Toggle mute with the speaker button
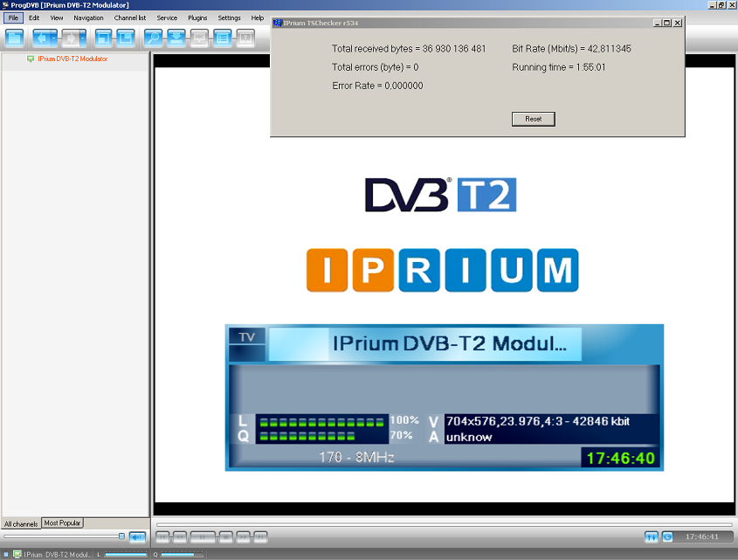 click(x=137, y=537)
